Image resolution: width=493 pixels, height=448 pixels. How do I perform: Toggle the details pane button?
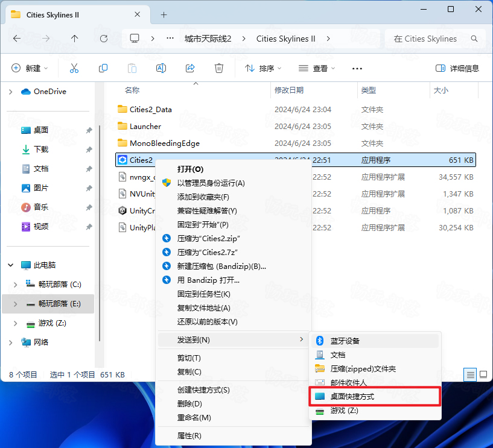click(457, 68)
